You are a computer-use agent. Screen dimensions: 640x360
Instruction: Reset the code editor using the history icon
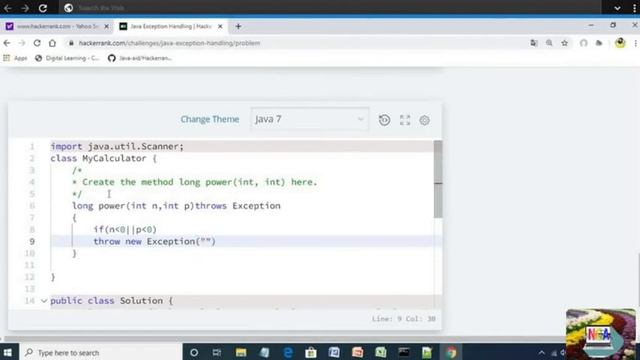coord(384,120)
